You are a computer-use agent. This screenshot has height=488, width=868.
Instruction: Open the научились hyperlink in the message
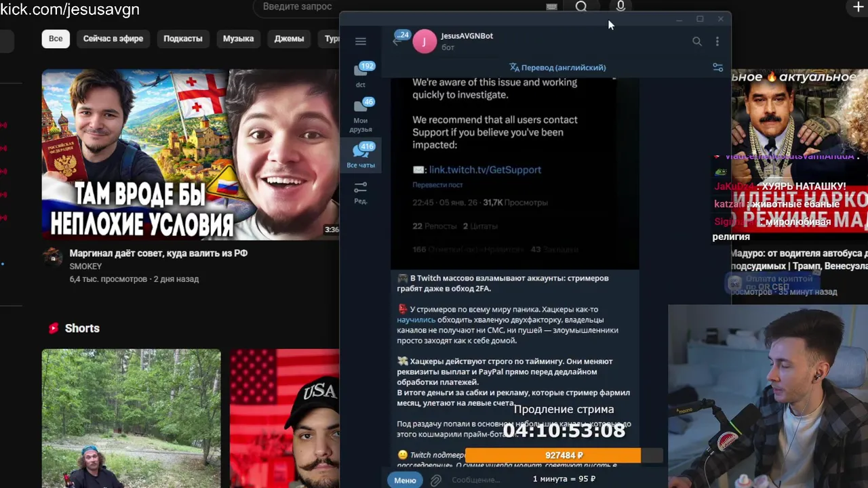pos(416,319)
